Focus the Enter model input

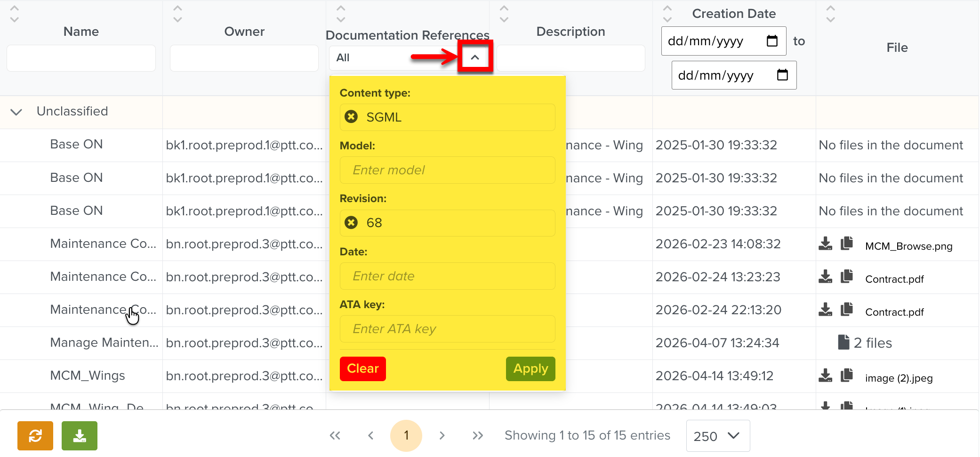tap(447, 170)
